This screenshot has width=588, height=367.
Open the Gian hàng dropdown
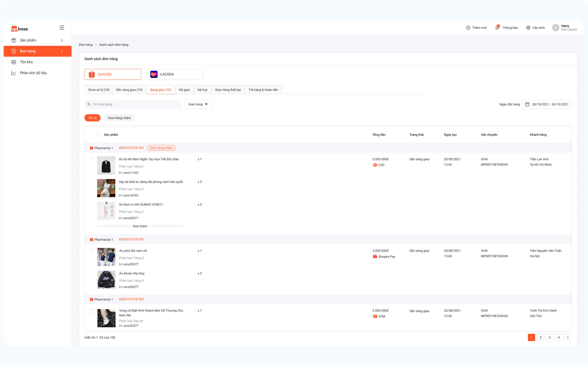click(198, 104)
